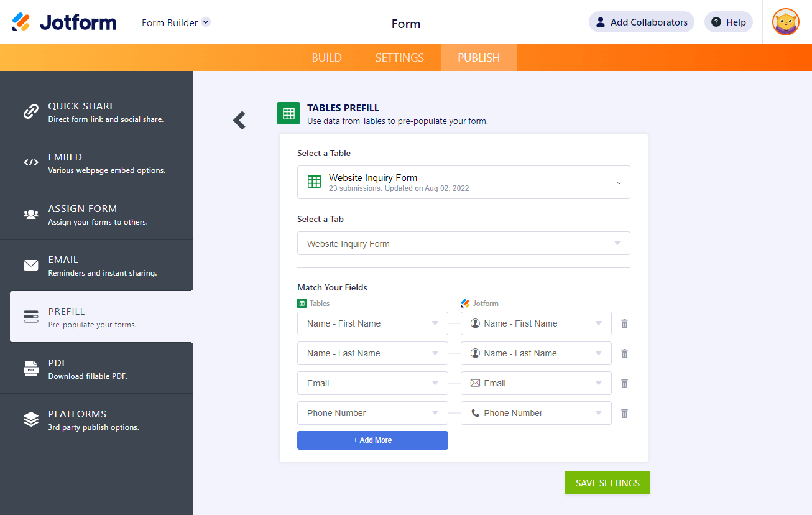812x515 pixels.
Task: Open Jotform Phone Number dropdown
Action: [536, 413]
